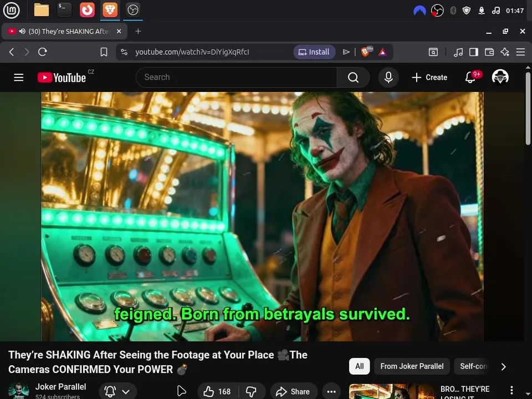Open Brave Shields lion icon
The width and height of the screenshot is (532, 399).
366,52
